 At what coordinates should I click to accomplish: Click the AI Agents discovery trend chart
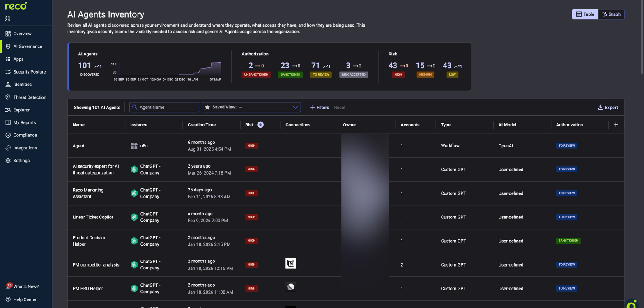point(170,69)
